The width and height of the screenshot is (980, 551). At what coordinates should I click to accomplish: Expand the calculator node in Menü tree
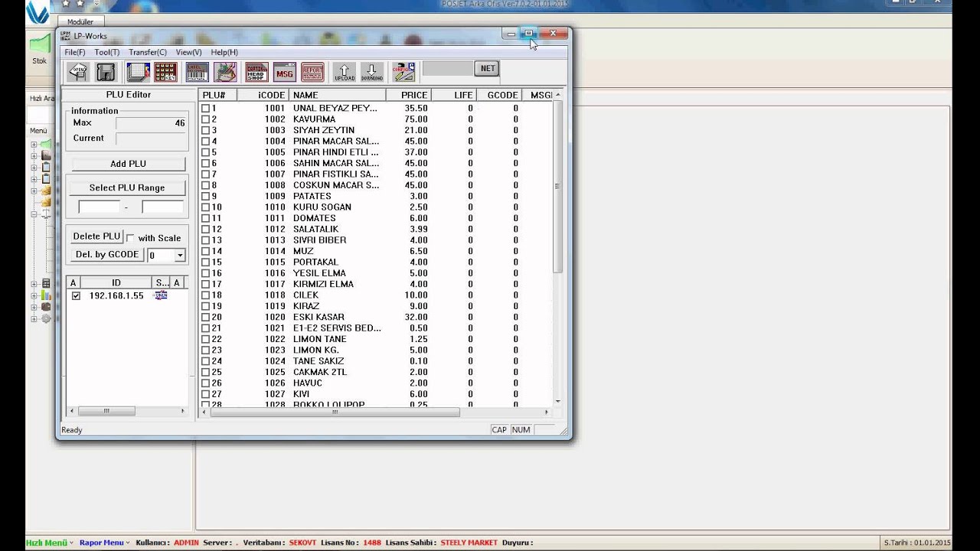point(34,284)
